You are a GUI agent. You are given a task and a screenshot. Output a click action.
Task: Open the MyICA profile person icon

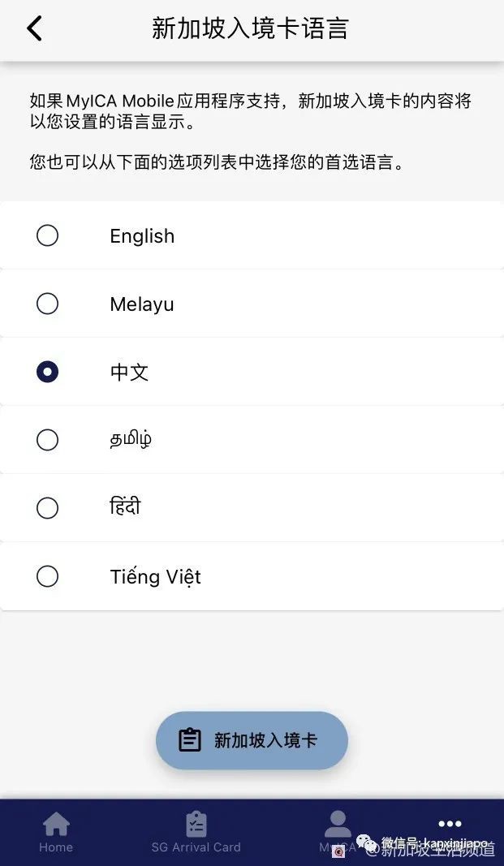pos(338,824)
